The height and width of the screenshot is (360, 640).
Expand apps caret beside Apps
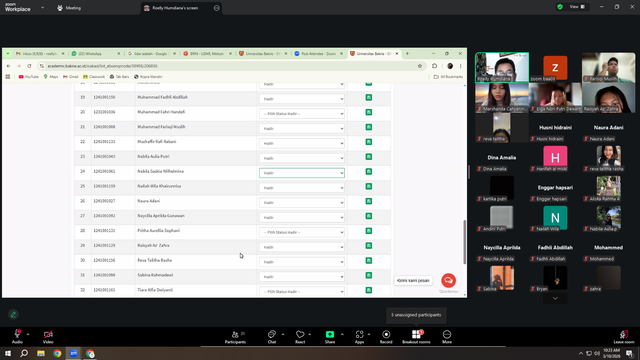click(x=369, y=334)
